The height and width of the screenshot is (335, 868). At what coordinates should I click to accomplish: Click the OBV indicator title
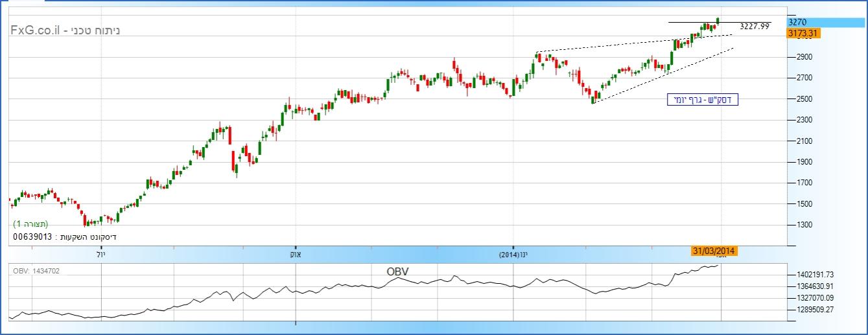click(x=397, y=271)
